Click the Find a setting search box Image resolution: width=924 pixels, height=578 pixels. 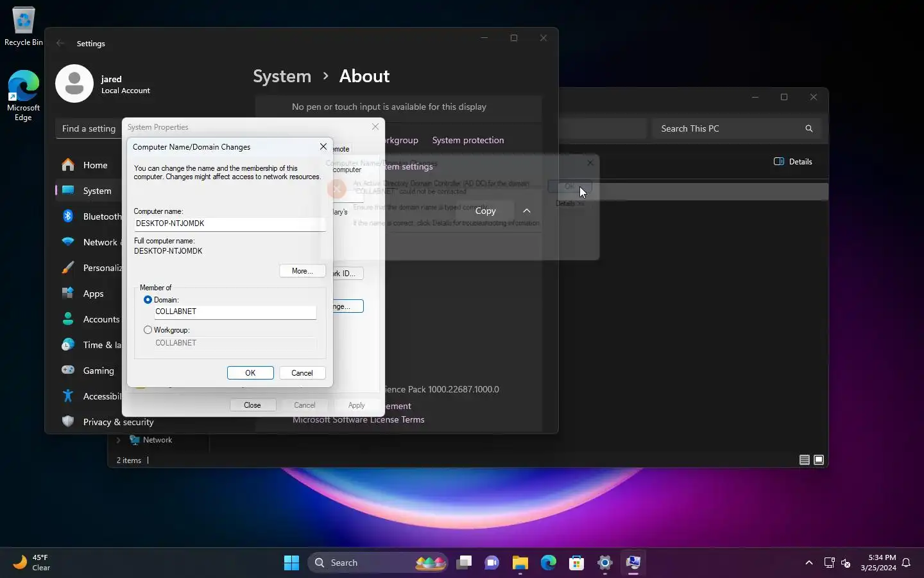click(89, 128)
